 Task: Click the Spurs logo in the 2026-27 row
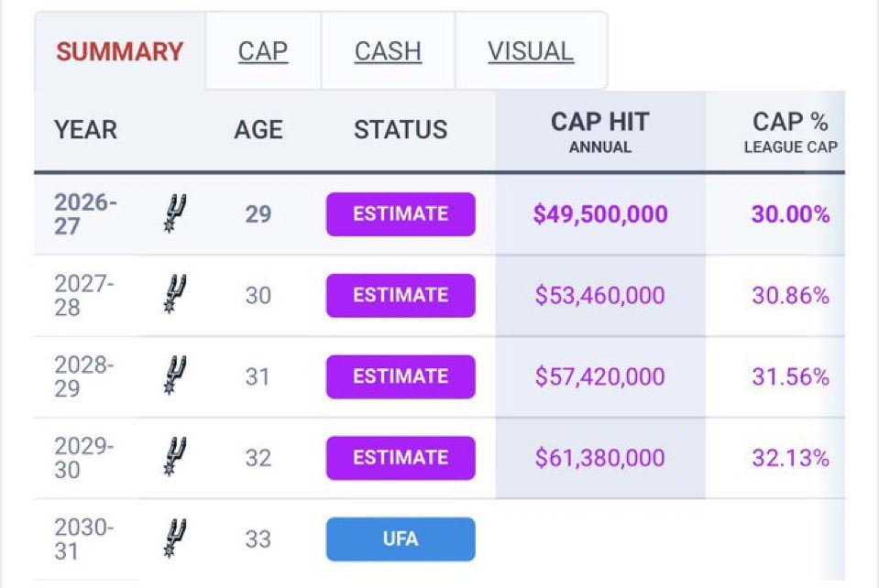click(x=174, y=213)
